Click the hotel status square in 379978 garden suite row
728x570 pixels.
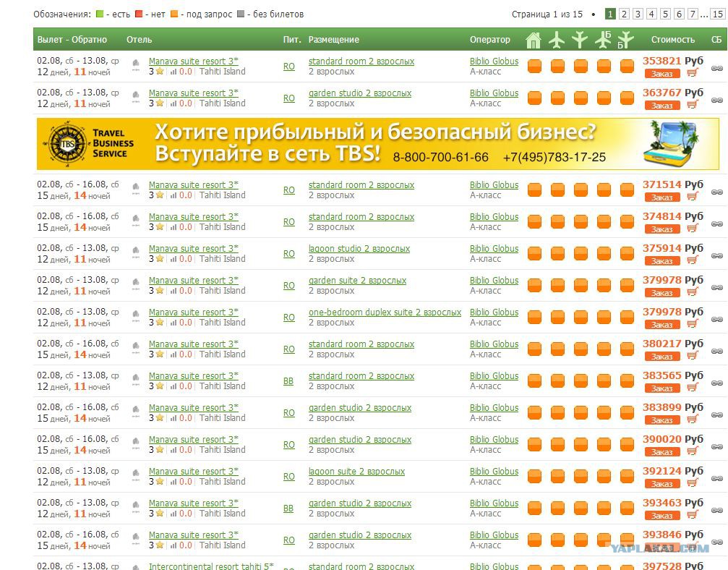(x=534, y=285)
